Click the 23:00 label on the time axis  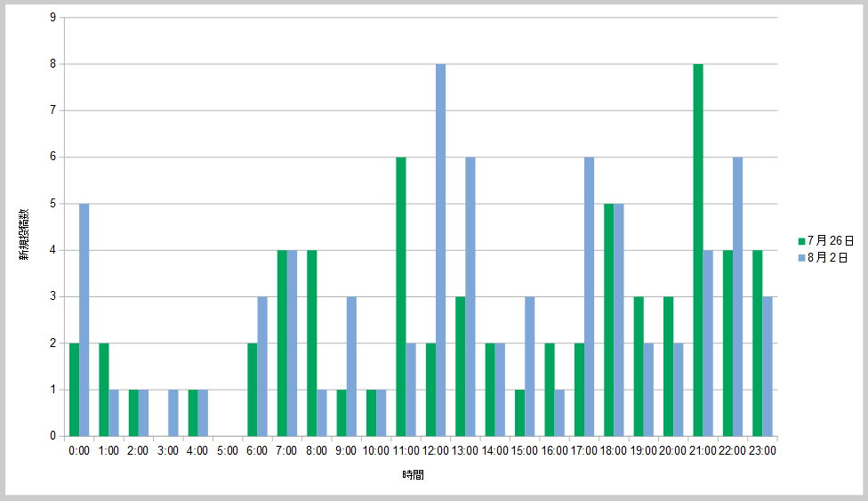click(x=762, y=451)
